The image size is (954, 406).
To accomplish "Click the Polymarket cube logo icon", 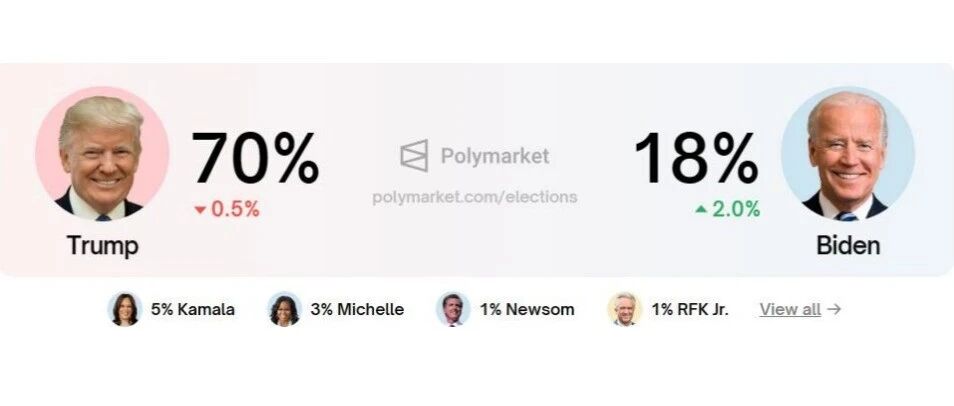I will pyautogui.click(x=414, y=155).
